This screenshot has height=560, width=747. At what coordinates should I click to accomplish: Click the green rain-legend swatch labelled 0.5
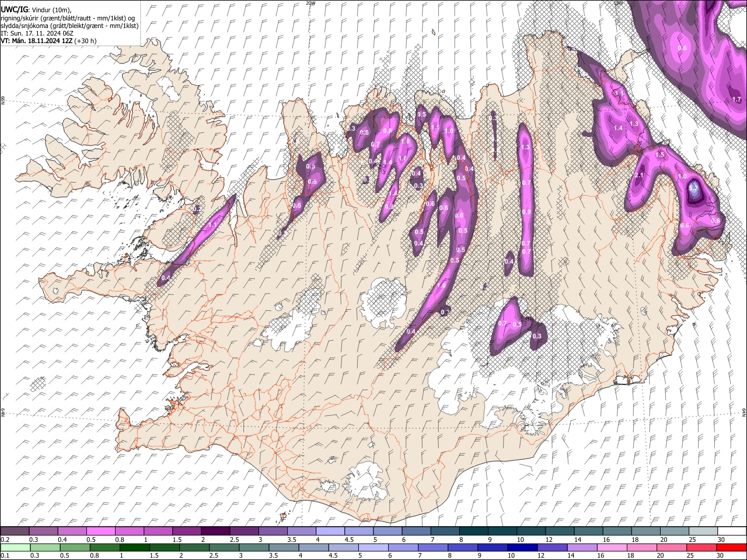pyautogui.click(x=75, y=547)
